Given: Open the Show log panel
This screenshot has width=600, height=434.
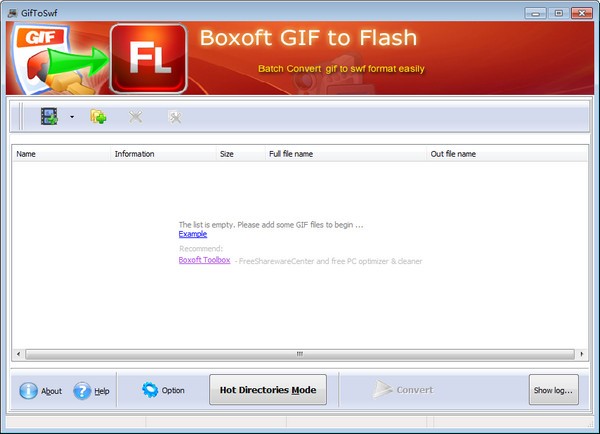Looking at the screenshot, I should [x=553, y=390].
